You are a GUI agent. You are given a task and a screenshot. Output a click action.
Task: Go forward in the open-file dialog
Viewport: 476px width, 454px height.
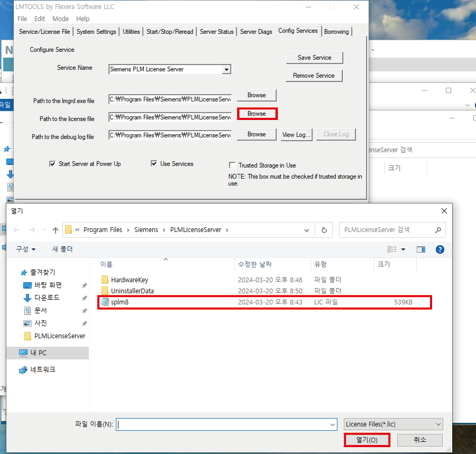coord(32,230)
